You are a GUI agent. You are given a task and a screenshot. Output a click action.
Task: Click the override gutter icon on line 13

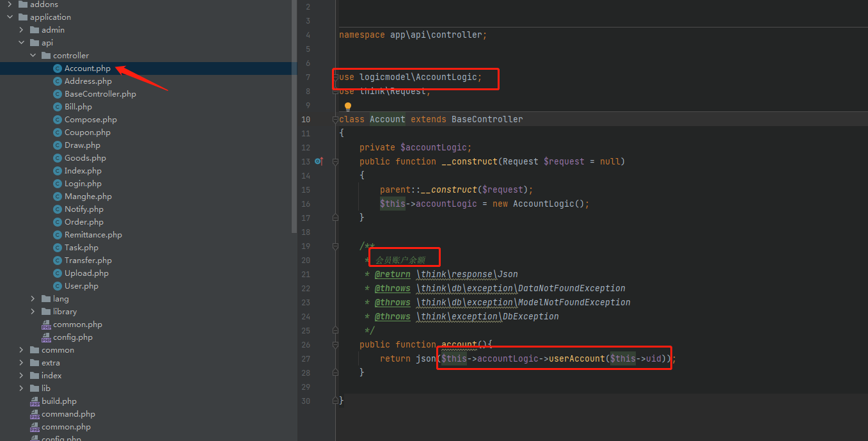pyautogui.click(x=319, y=161)
